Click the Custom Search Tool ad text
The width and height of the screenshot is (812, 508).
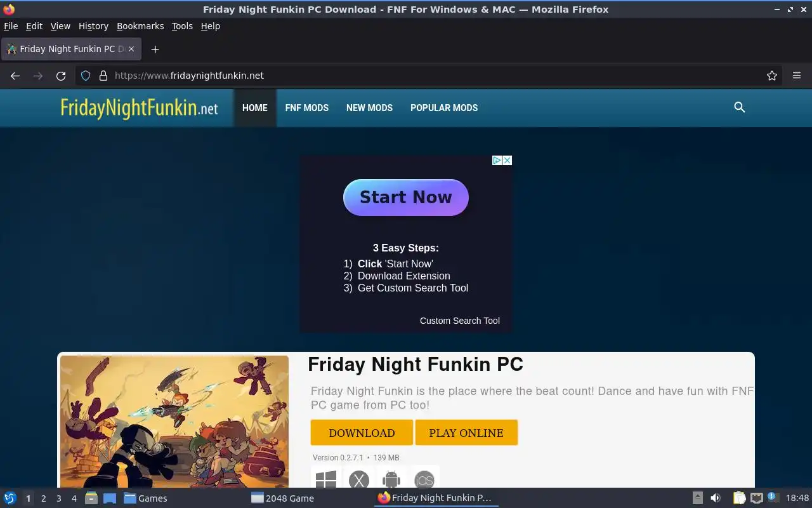click(x=460, y=321)
